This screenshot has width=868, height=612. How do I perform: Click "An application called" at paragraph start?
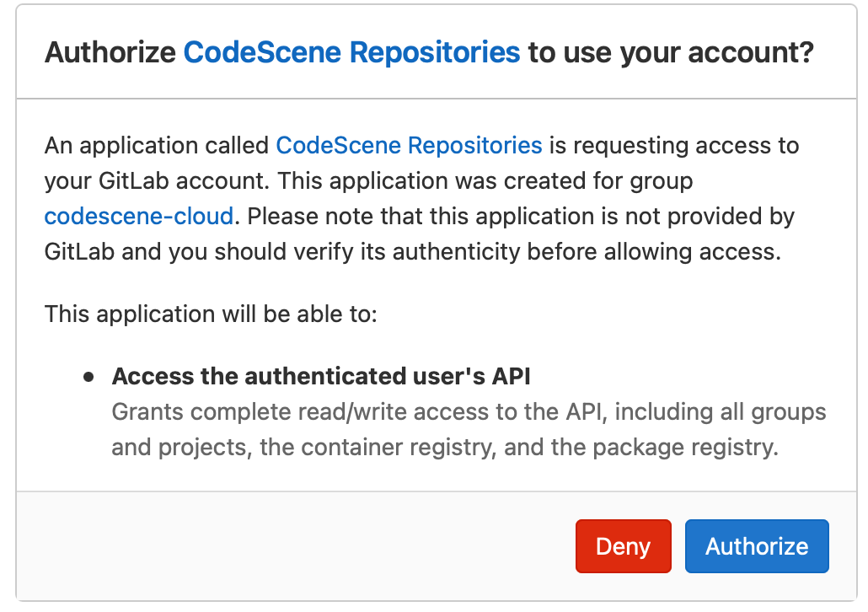[x=157, y=146]
